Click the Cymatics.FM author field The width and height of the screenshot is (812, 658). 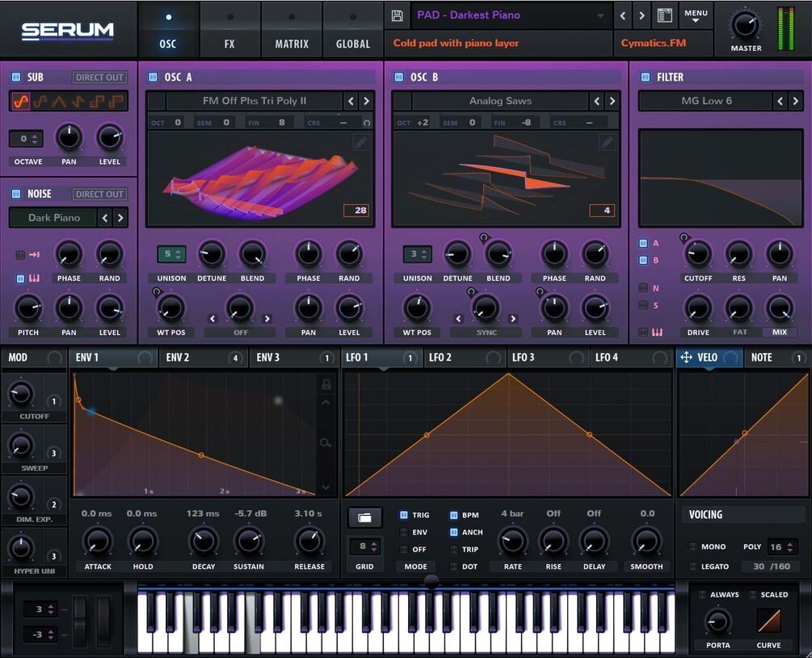point(664,44)
